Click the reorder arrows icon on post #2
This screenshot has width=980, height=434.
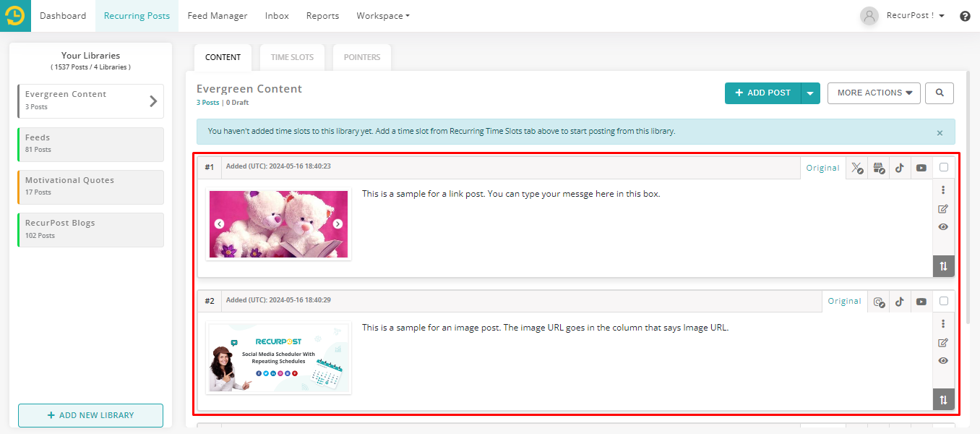pos(943,399)
